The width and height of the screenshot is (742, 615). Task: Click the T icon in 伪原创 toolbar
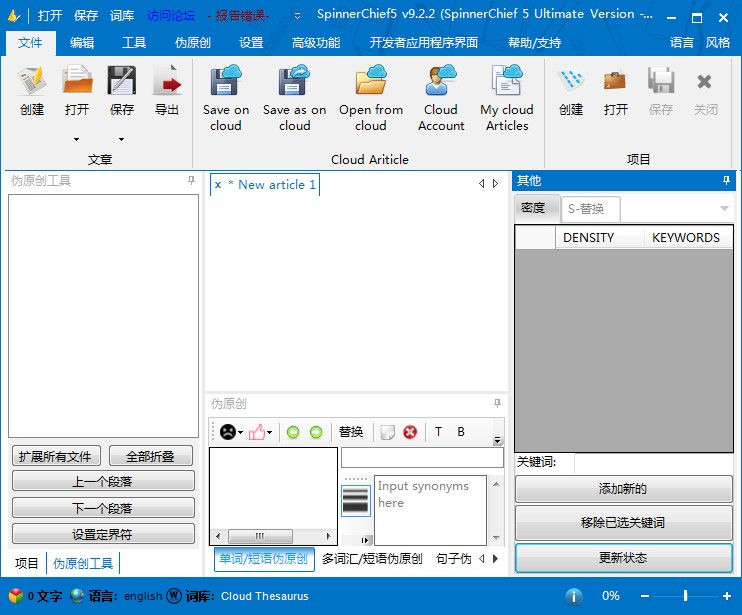coord(438,431)
